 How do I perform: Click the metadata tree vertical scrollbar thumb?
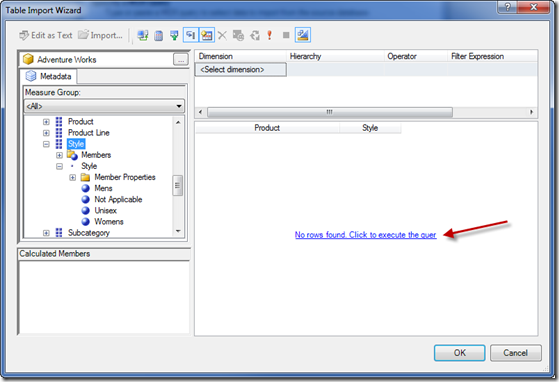tap(178, 185)
